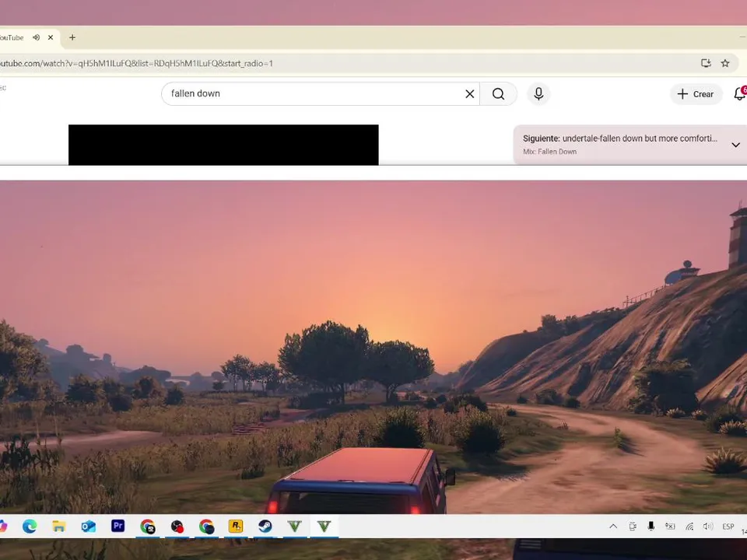Open the Wi-Fi network tray icon

[x=689, y=527]
